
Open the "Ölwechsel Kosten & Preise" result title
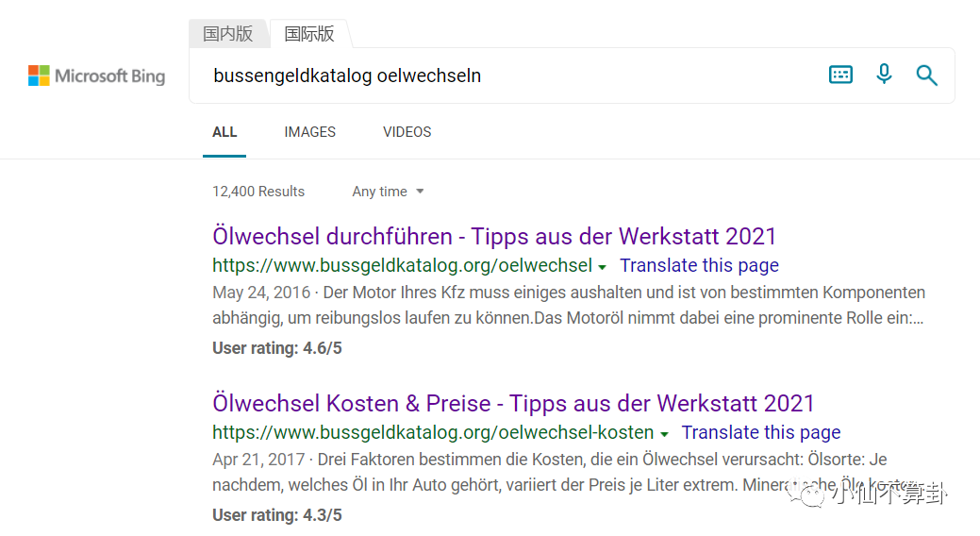(513, 403)
